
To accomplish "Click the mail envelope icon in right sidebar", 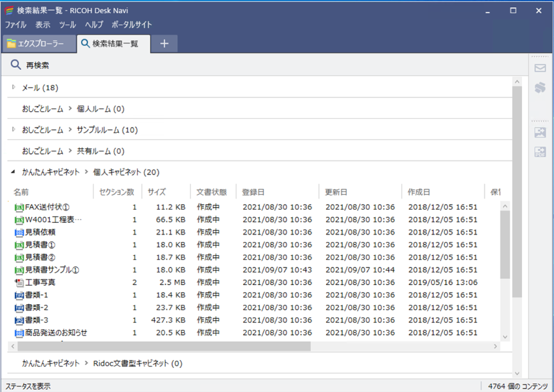I will coord(540,68).
